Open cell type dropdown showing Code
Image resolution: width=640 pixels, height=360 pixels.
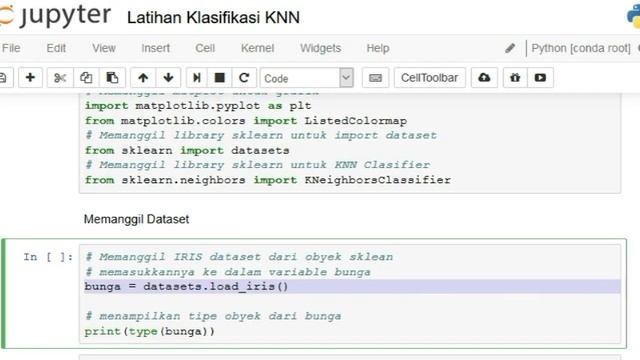tap(307, 78)
